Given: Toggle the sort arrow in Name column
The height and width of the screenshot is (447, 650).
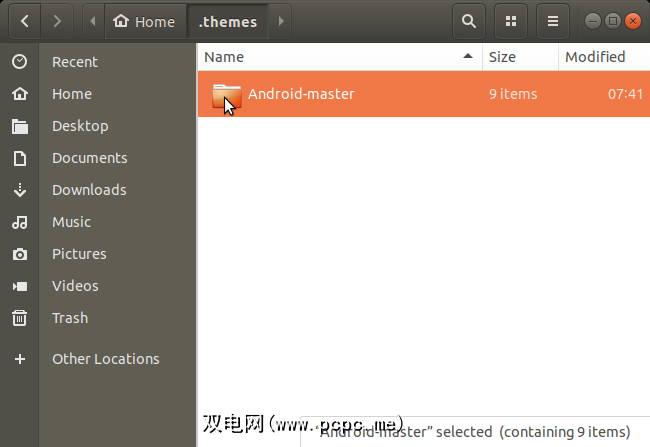Looking at the screenshot, I should point(468,56).
